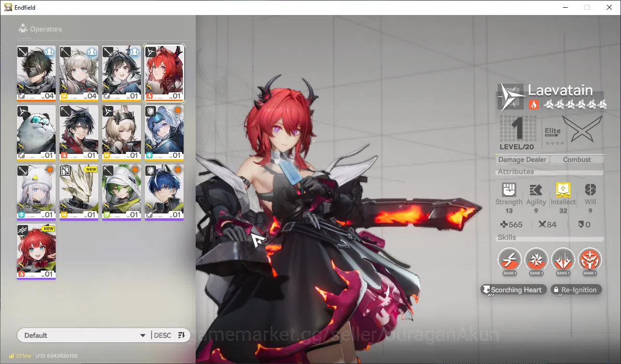Click Laevatain's class emblem beside her name
The width and height of the screenshot is (621, 364).
tap(512, 97)
